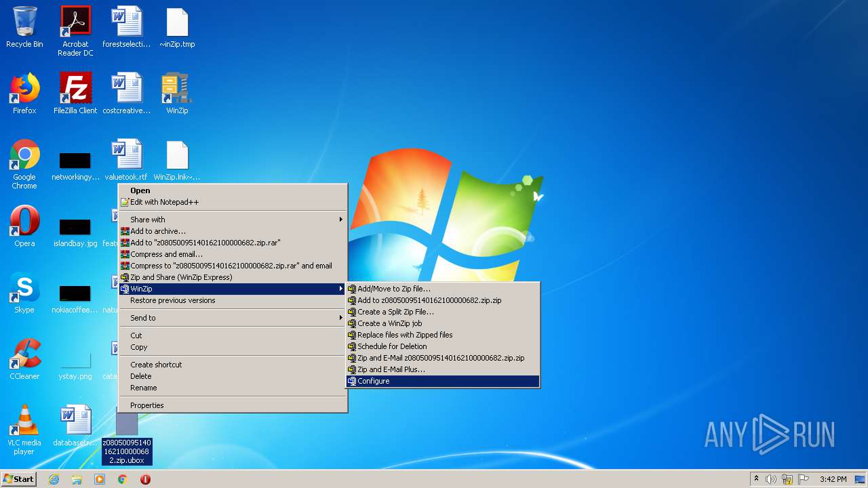The width and height of the screenshot is (868, 488).
Task: Launch Internet Explorer from taskbar
Action: point(54,479)
